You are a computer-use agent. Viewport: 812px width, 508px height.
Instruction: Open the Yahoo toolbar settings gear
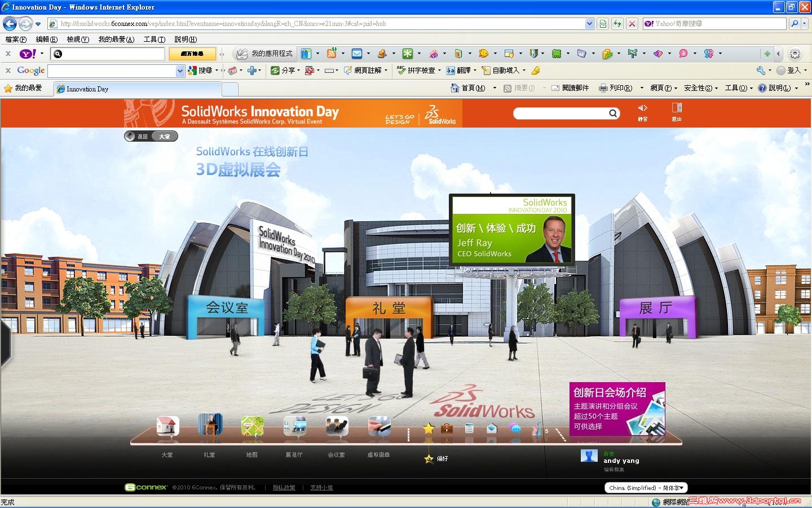(x=795, y=54)
